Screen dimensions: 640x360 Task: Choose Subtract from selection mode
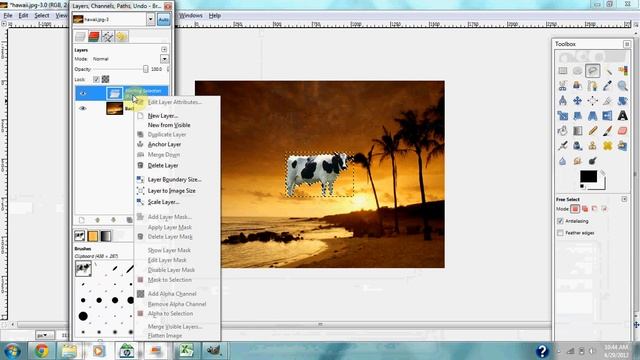tap(594, 209)
